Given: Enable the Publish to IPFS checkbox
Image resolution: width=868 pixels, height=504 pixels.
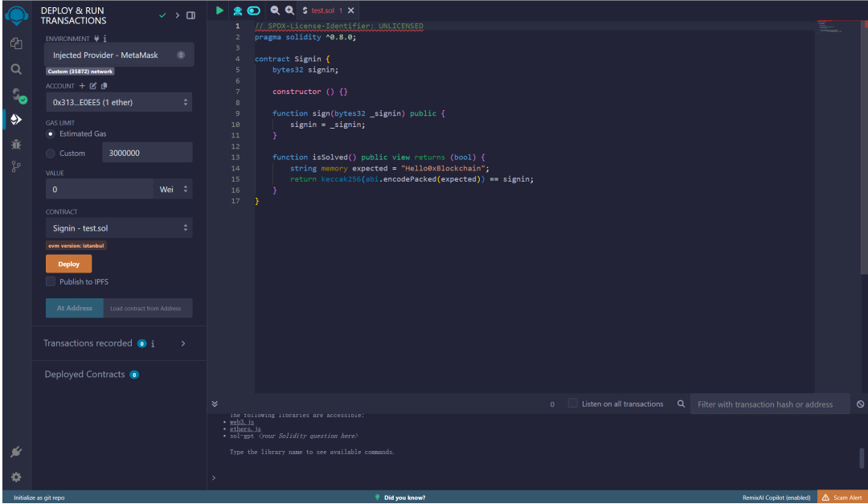Looking at the screenshot, I should pos(51,281).
